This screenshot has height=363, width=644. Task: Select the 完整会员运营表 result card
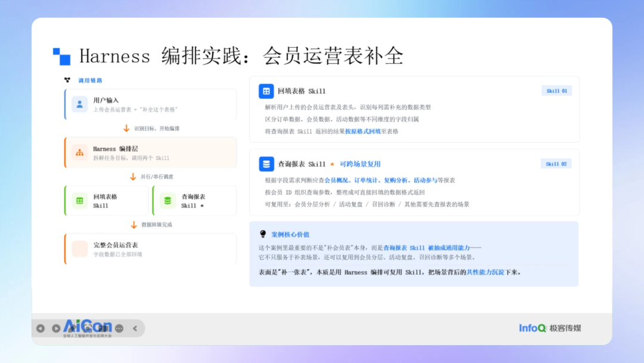pos(150,249)
